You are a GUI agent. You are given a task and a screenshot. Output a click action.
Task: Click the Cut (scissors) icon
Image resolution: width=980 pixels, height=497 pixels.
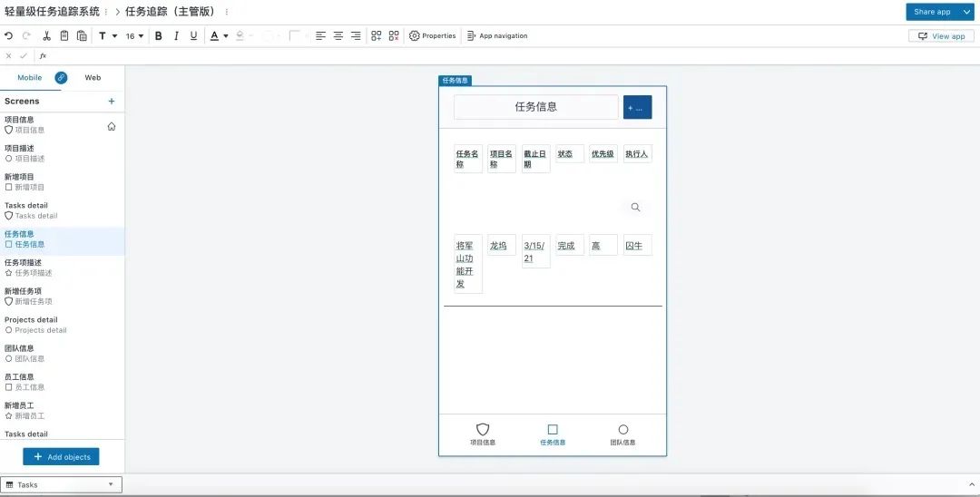46,36
